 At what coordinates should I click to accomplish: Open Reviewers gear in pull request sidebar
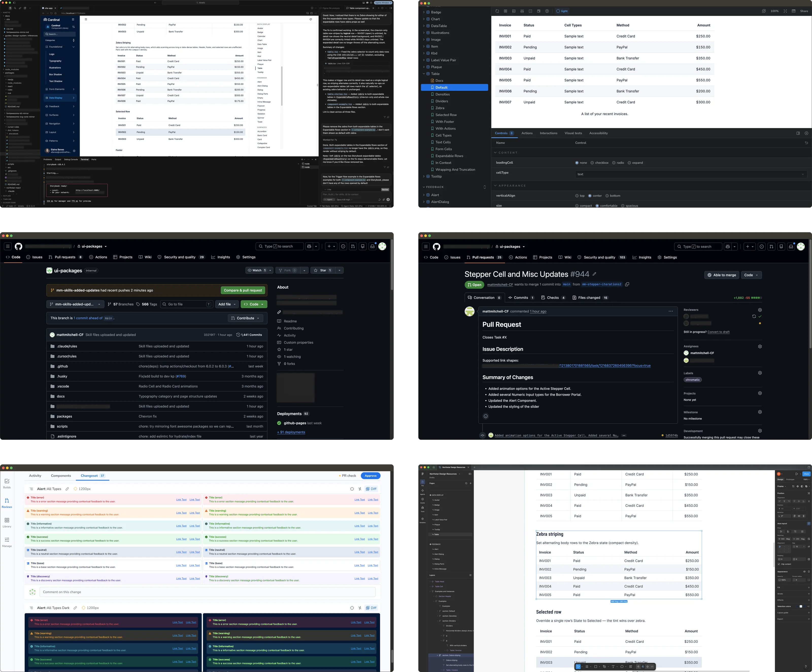coord(760,310)
